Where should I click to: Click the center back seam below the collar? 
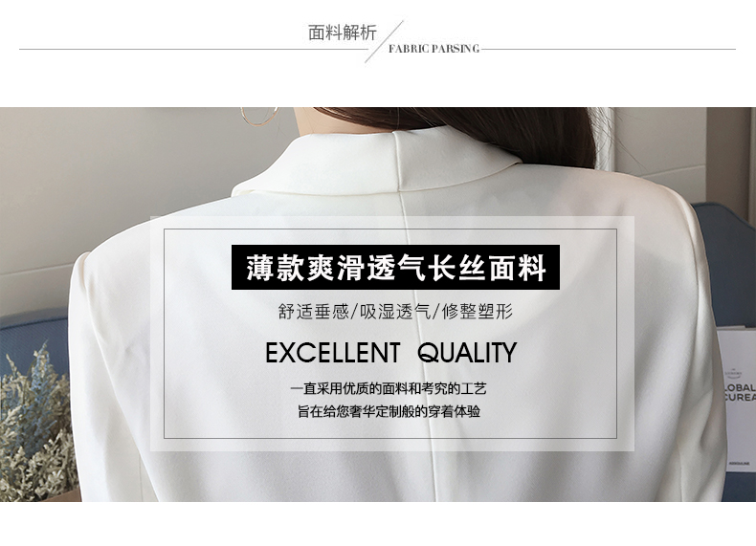click(403, 207)
